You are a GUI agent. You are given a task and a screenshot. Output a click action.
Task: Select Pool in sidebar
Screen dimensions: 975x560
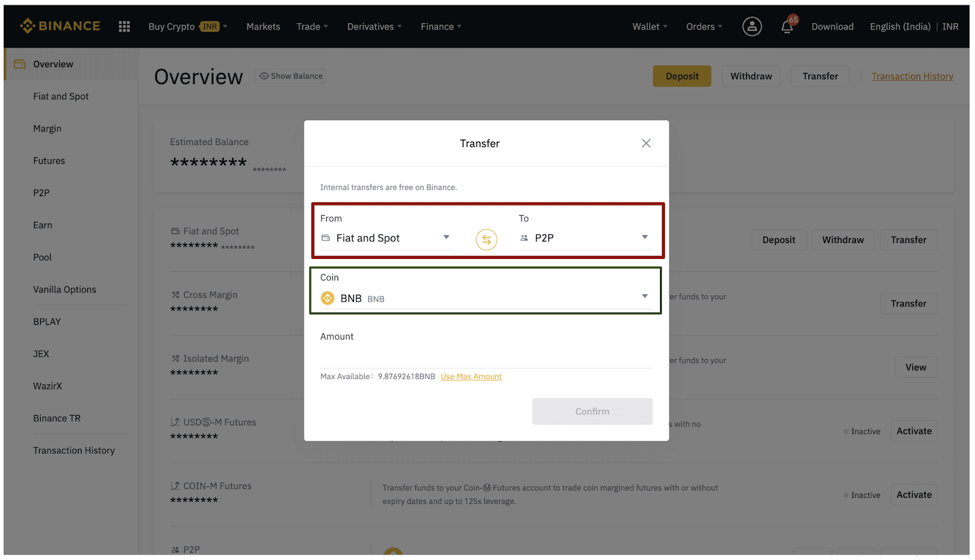[x=42, y=258]
